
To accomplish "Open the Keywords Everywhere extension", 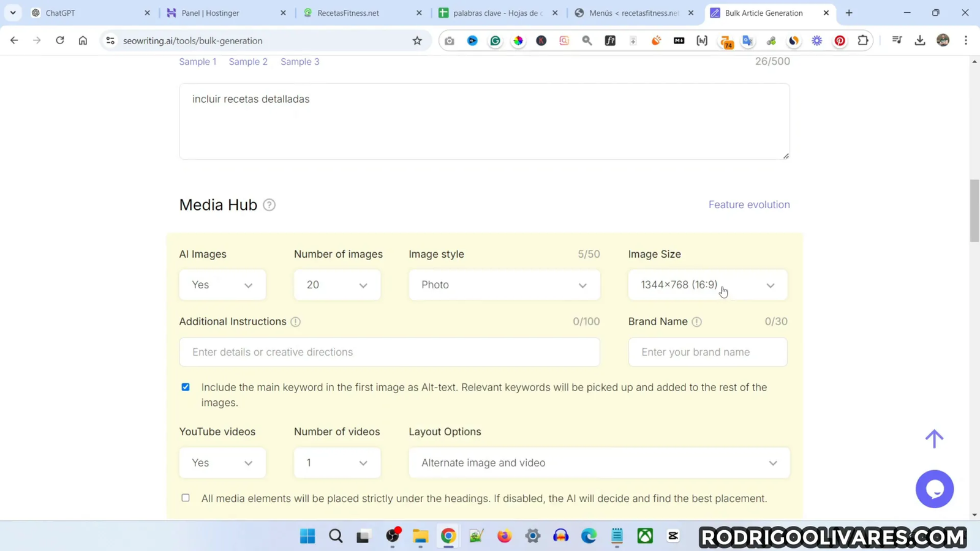I will pos(726,40).
